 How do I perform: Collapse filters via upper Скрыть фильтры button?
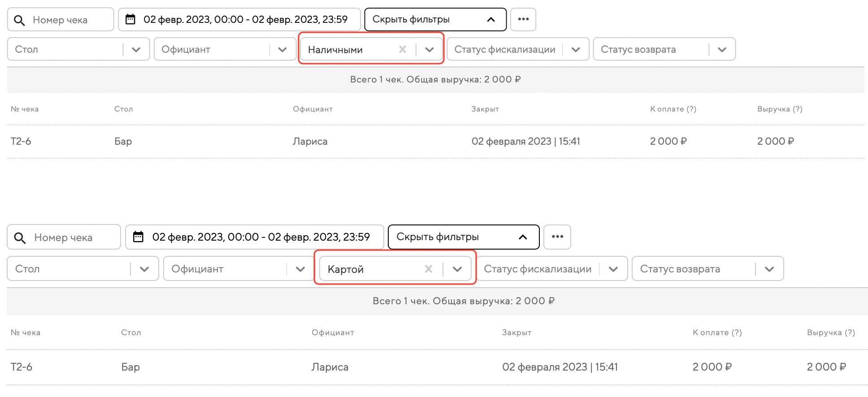(x=435, y=19)
